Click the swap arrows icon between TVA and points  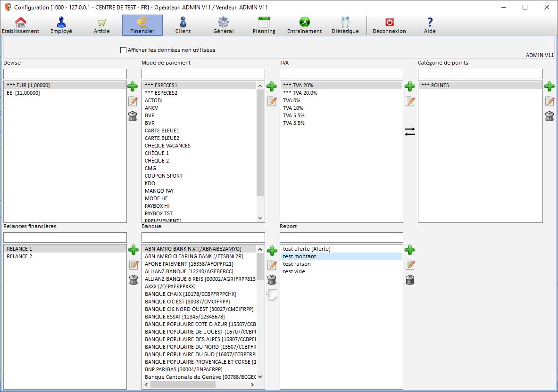pyautogui.click(x=410, y=132)
